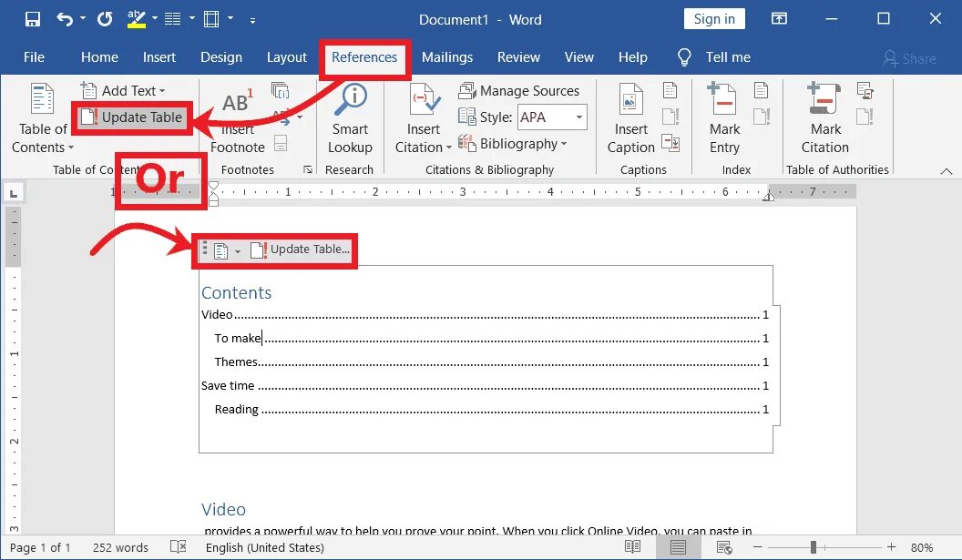Image resolution: width=962 pixels, height=560 pixels.
Task: Click the Sign in button
Action: (714, 19)
